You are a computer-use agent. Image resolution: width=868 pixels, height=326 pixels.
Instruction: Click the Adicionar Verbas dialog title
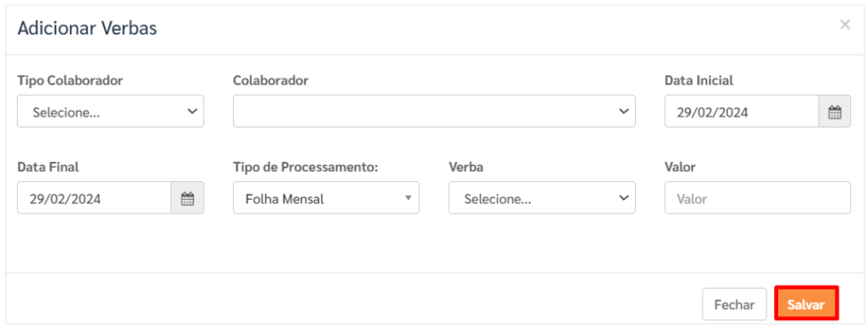pos(87,29)
